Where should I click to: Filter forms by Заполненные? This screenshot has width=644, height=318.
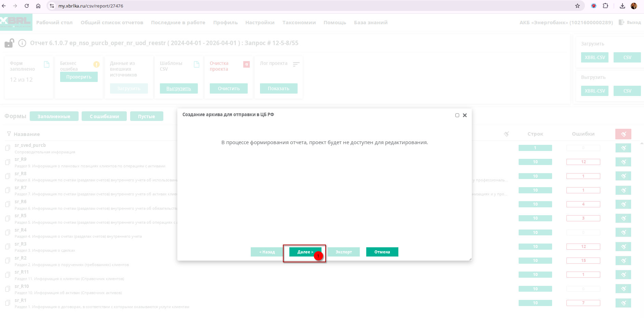tap(54, 116)
